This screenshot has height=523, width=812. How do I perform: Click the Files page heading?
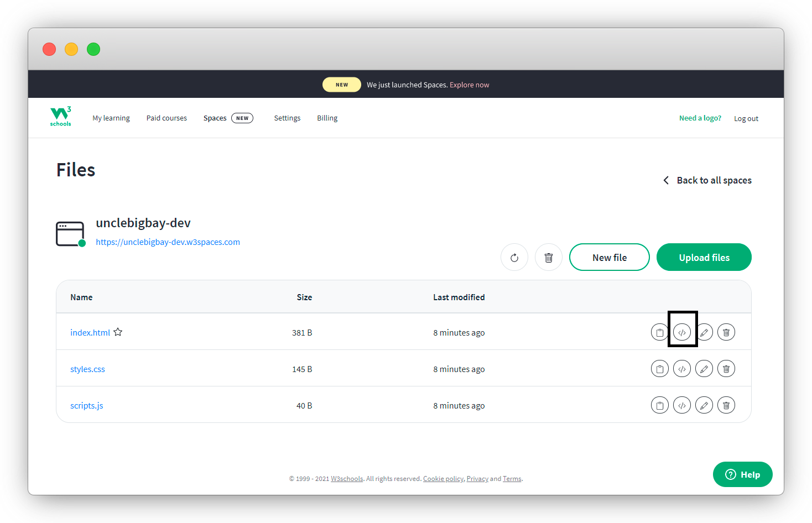(76, 170)
